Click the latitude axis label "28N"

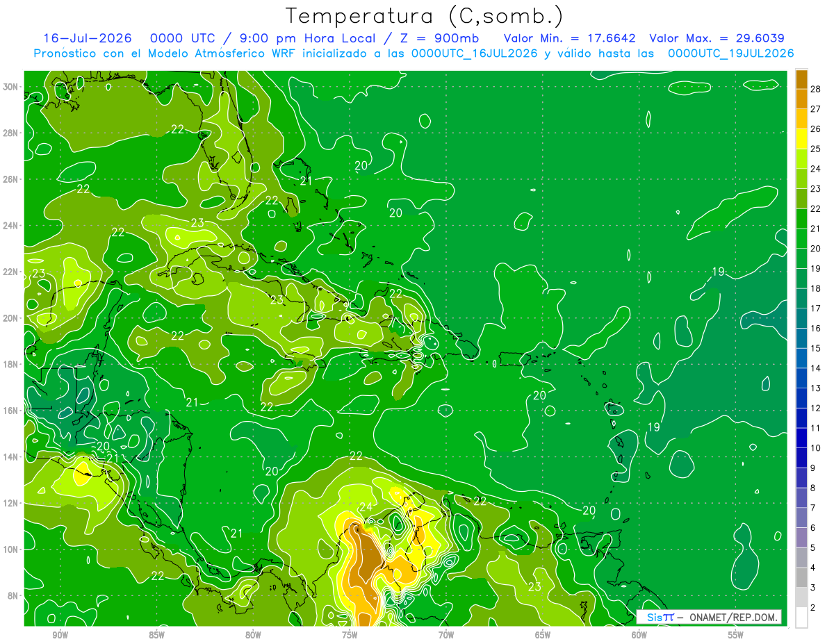[11, 133]
